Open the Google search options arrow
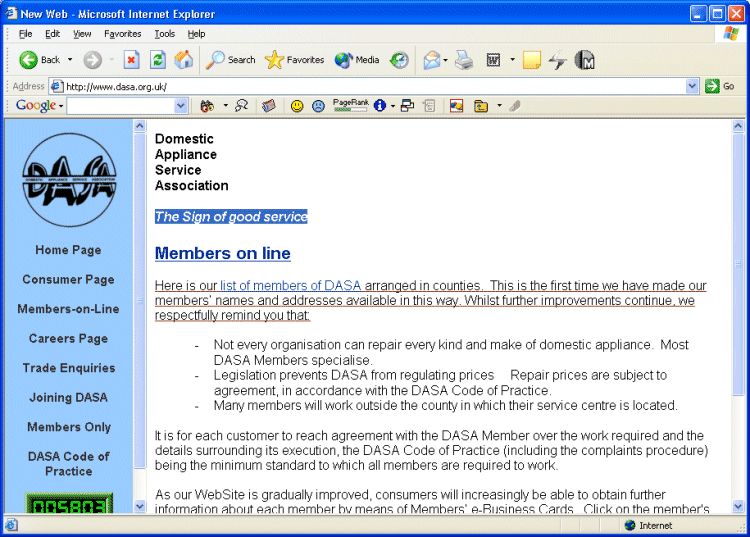Image resolution: width=750 pixels, height=537 pixels. coord(225,106)
